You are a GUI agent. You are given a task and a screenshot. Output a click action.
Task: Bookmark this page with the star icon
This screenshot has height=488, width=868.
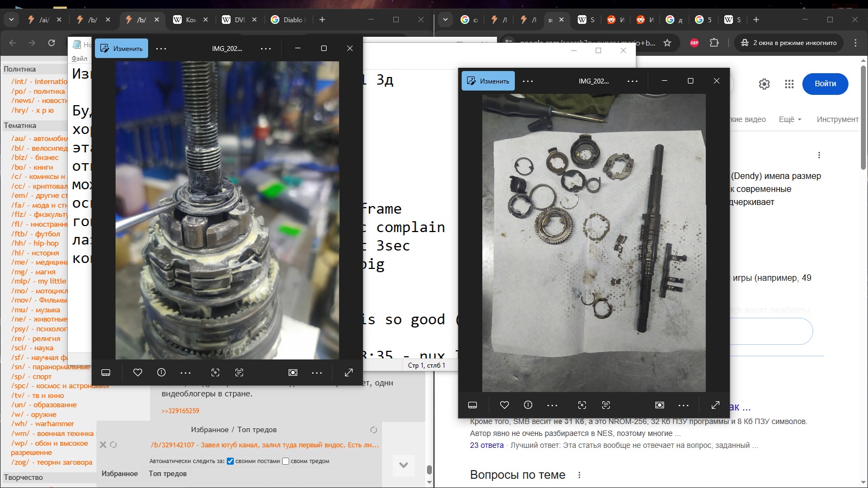pyautogui.click(x=667, y=43)
